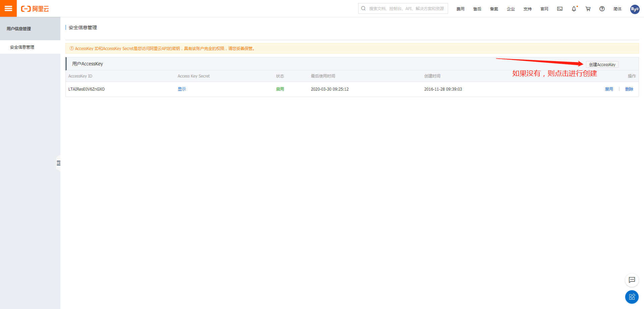
Task: Open the shopping cart icon
Action: tap(588, 9)
